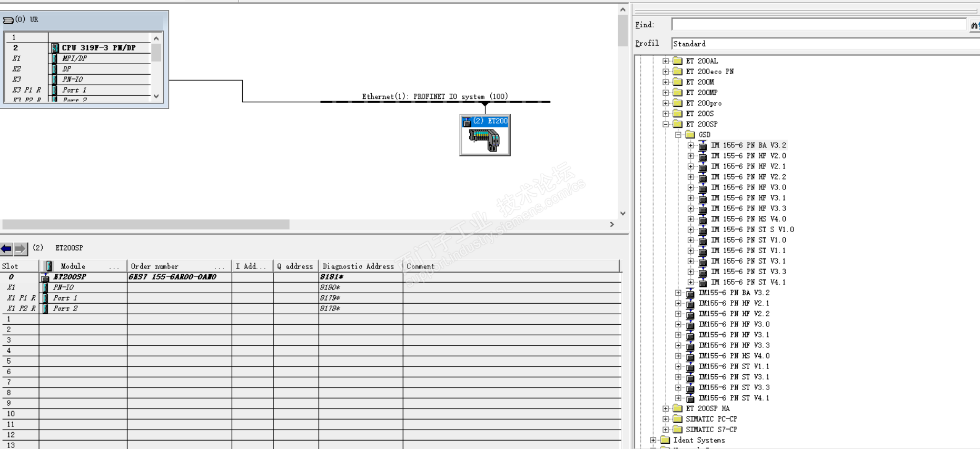This screenshot has width=980, height=449.
Task: Collapse the ET 200SP catalog folder
Action: pyautogui.click(x=666, y=124)
